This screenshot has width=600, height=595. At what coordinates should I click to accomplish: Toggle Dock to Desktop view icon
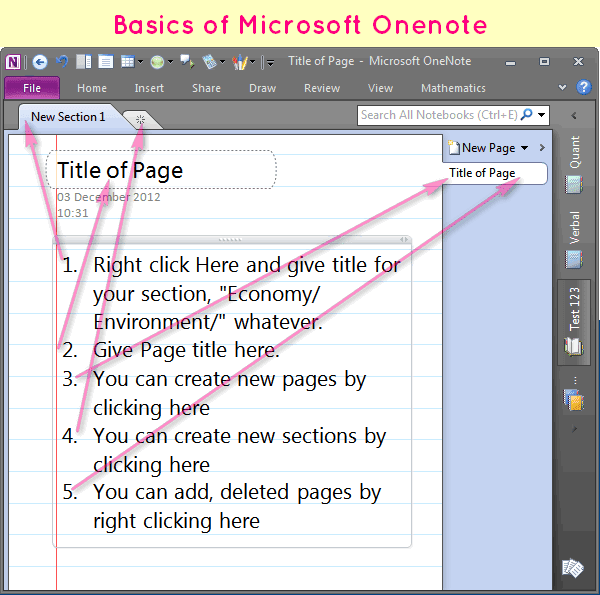point(83,62)
